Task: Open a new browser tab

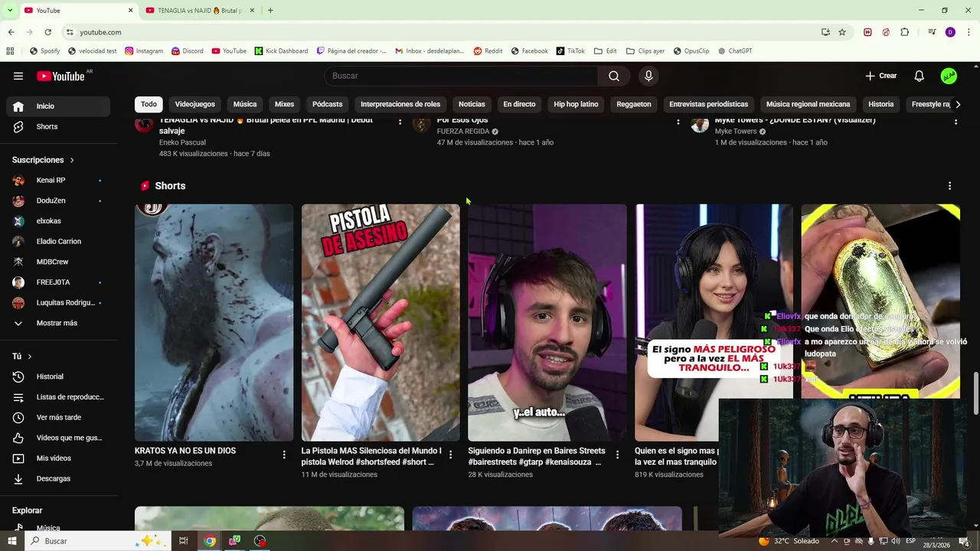Action: (270, 11)
